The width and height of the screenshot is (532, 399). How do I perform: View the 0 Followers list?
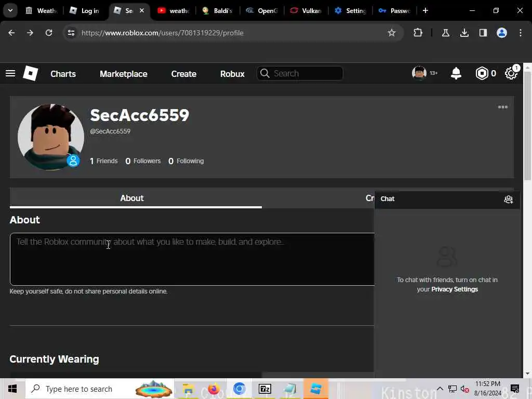[143, 161]
